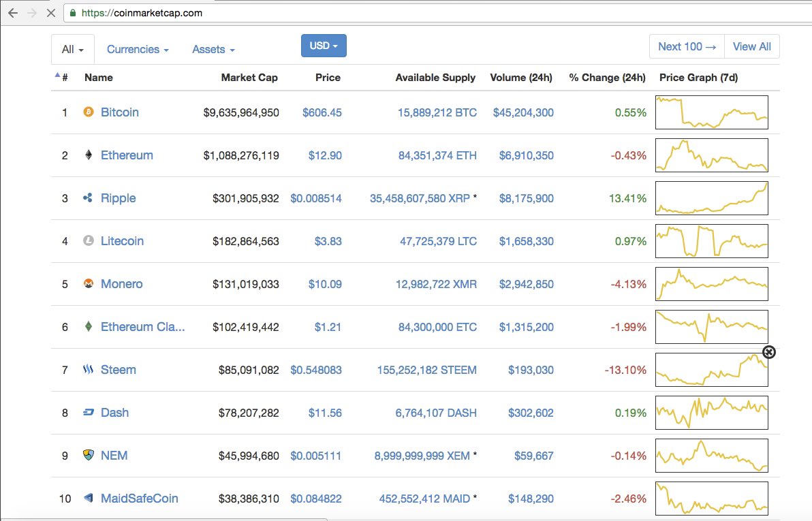Expand the Currencies dropdown
The width and height of the screenshot is (812, 521).
138,50
